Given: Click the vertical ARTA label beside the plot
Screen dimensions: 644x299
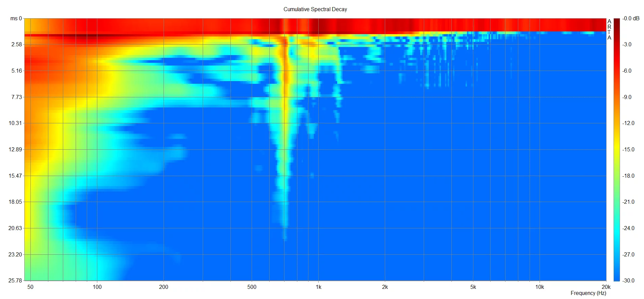Looking at the screenshot, I should [x=609, y=29].
